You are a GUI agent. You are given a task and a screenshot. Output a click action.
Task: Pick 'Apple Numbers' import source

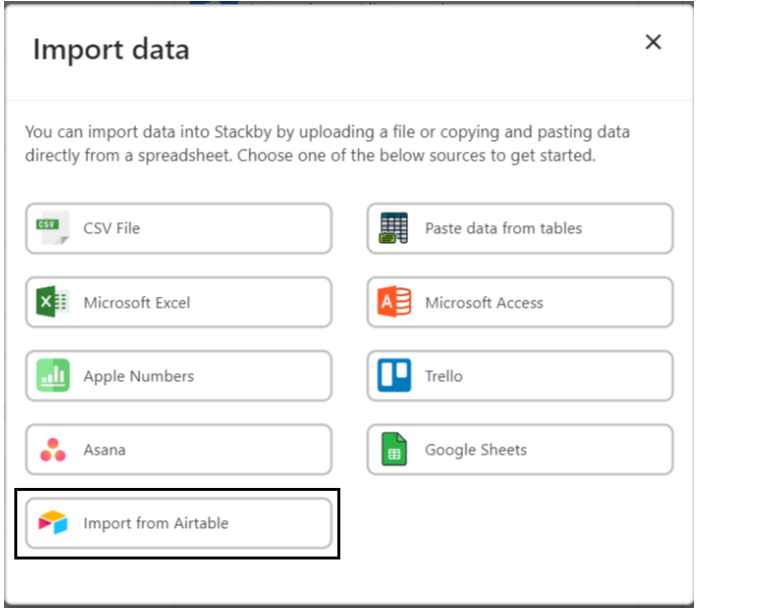139,377
